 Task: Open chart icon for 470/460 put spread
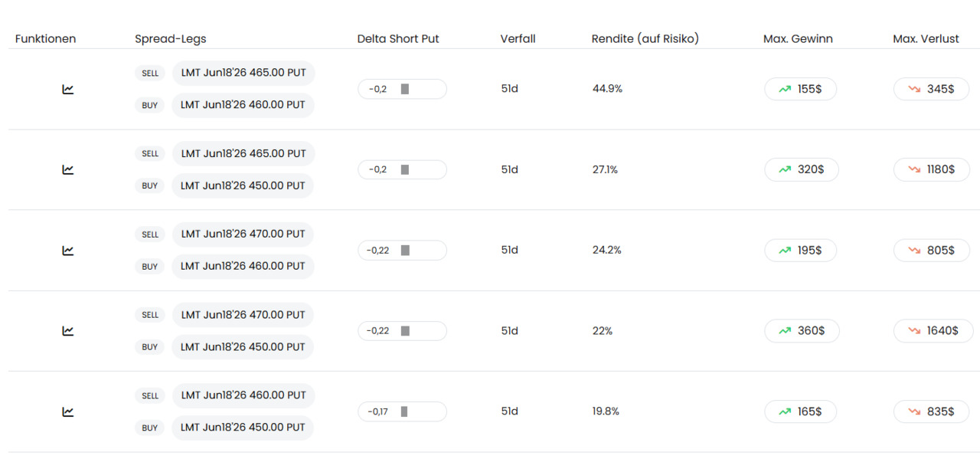[68, 250]
